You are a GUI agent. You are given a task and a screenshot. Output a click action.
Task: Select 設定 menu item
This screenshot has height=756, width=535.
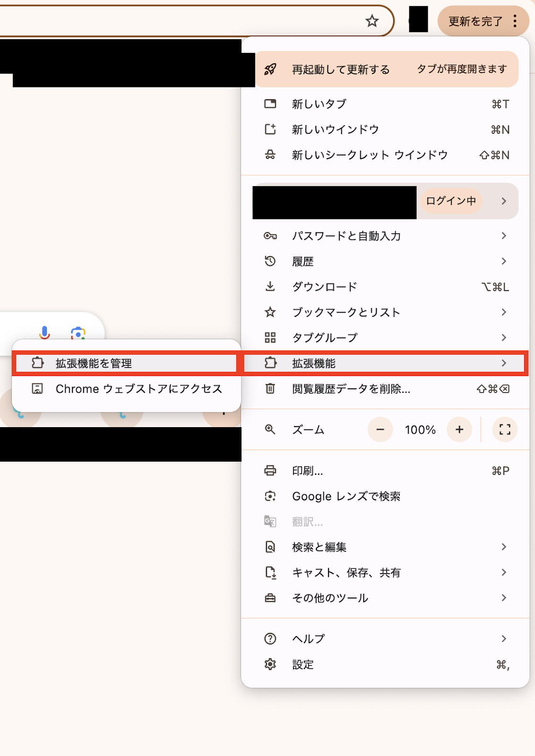385,664
